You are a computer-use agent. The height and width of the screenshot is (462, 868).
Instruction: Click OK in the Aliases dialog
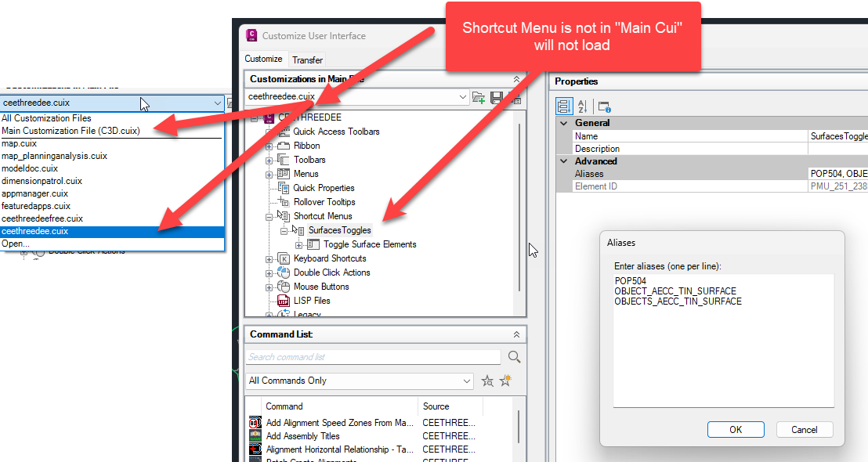click(736, 429)
